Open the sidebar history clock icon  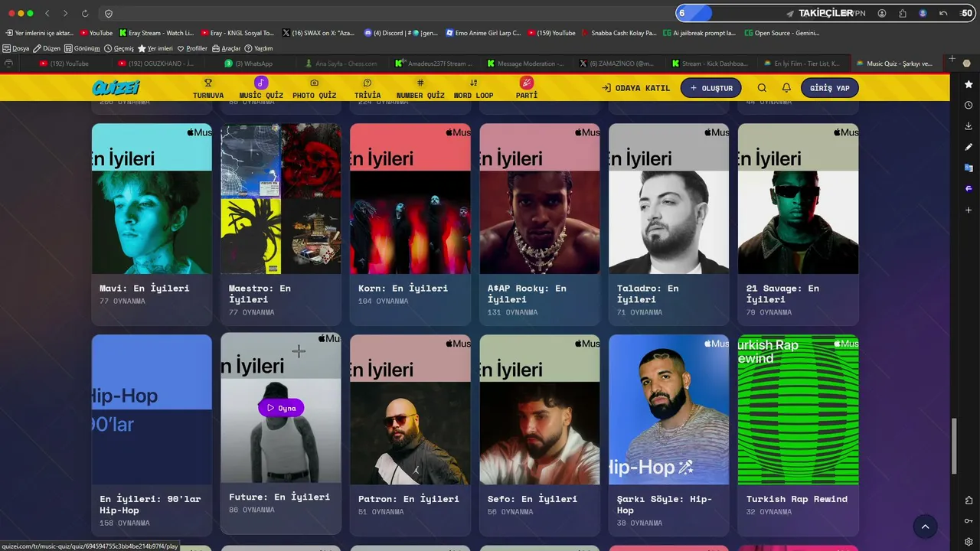[969, 105]
